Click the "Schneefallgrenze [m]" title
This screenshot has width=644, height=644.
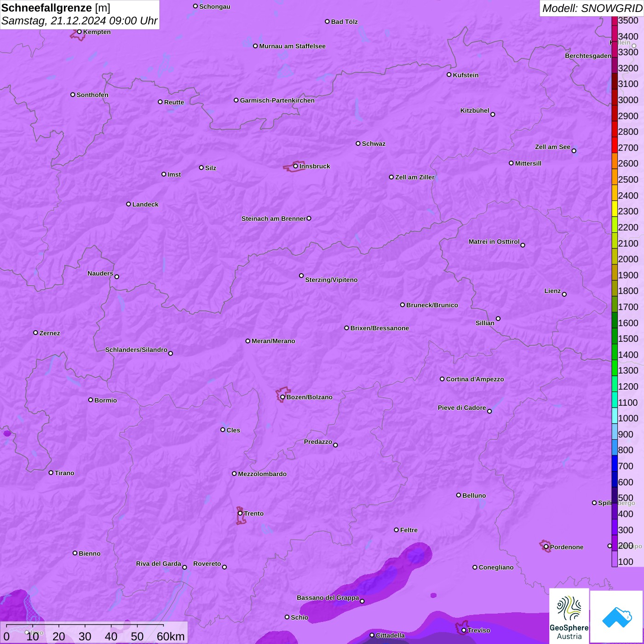[x=56, y=8]
